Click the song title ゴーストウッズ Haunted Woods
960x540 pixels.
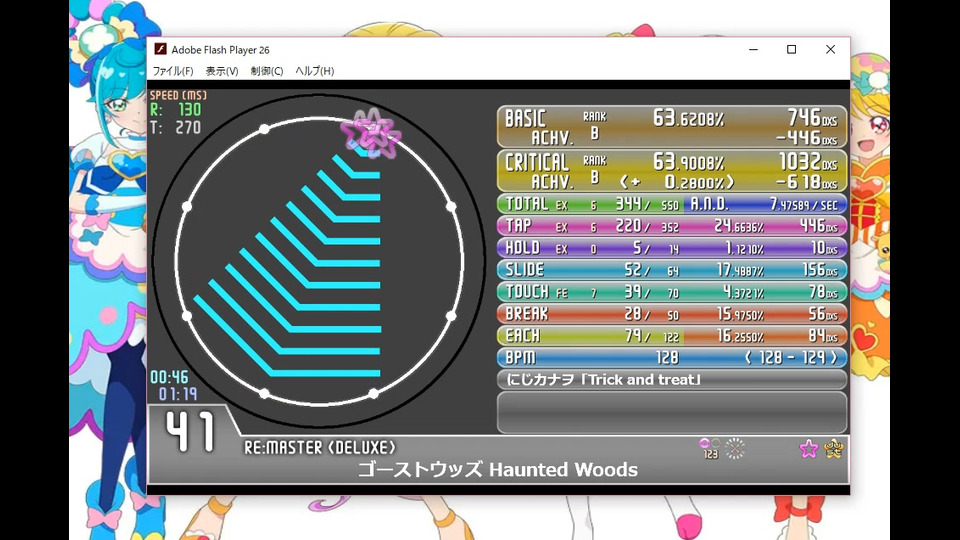(x=498, y=470)
